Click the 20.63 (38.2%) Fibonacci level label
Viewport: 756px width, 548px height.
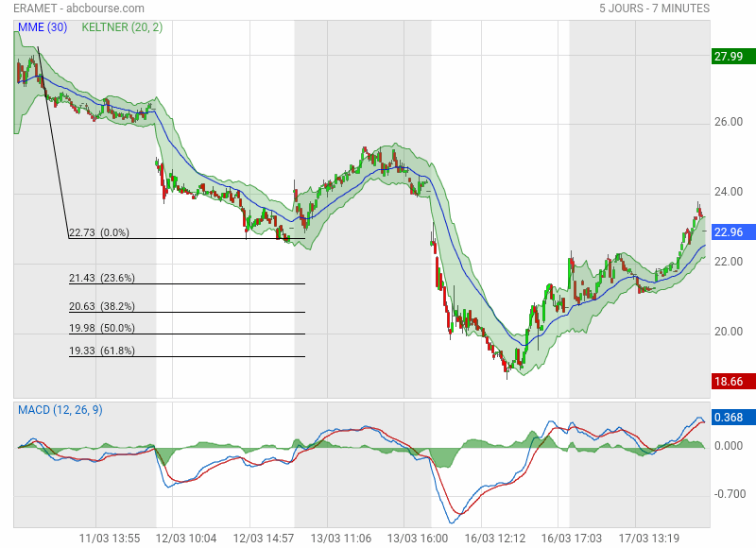(x=102, y=306)
